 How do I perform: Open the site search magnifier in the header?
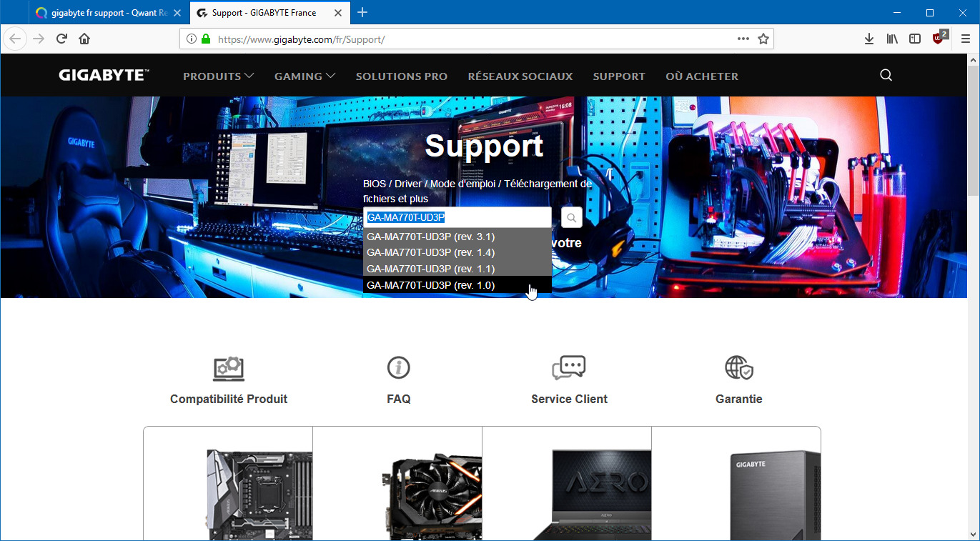[x=886, y=75]
